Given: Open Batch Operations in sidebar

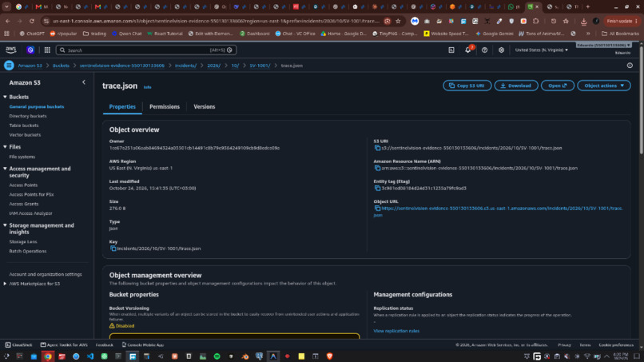Looking at the screenshot, I should coord(27,251).
